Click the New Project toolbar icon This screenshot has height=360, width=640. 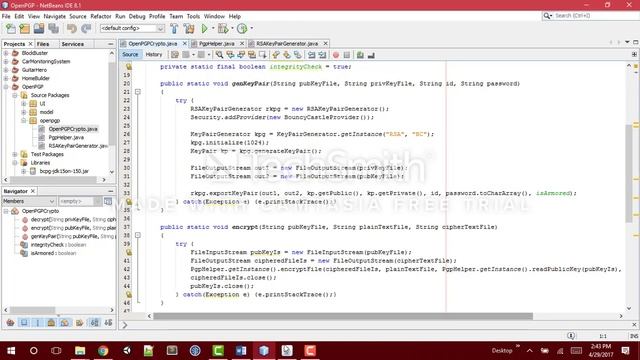click(x=25, y=29)
